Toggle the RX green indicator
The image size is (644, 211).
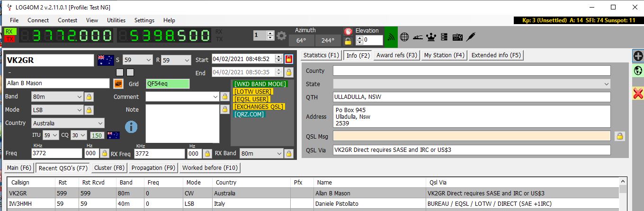click(x=10, y=32)
